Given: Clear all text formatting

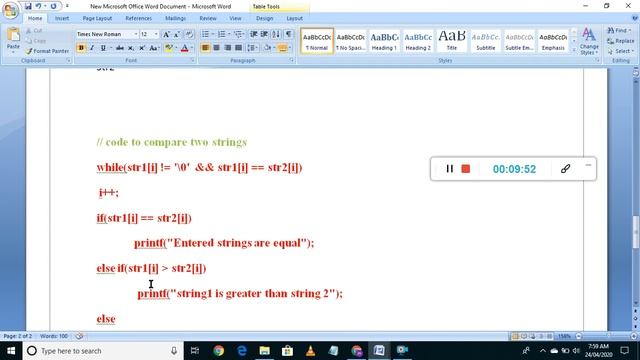Looking at the screenshot, I should tap(189, 34).
